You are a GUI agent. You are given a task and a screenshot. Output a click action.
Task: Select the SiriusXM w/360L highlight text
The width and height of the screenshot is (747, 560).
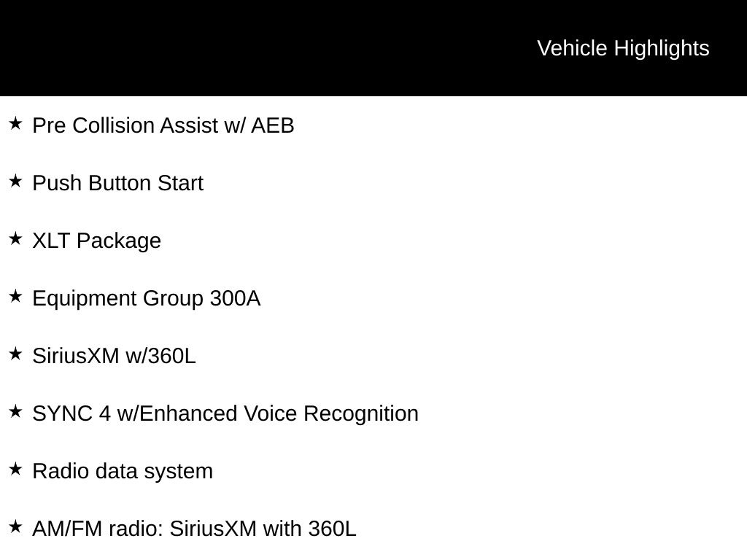coord(114,356)
